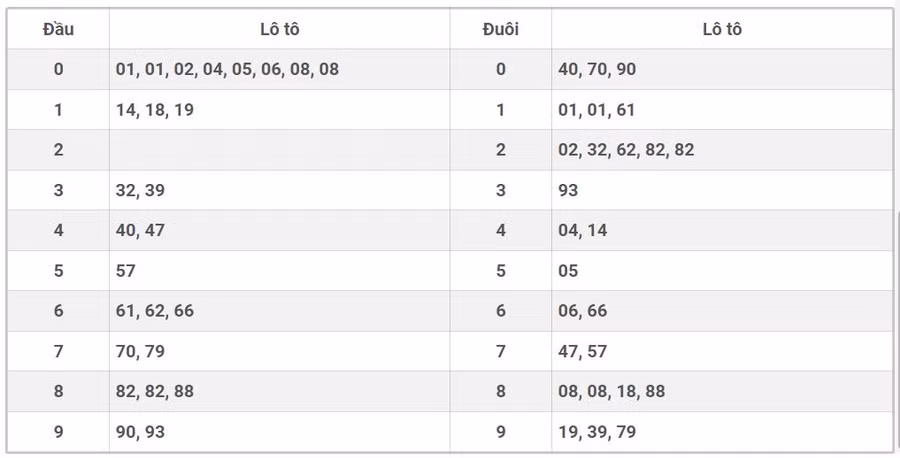Click the cell starting "01, 01, 02, 04"

tap(227, 69)
